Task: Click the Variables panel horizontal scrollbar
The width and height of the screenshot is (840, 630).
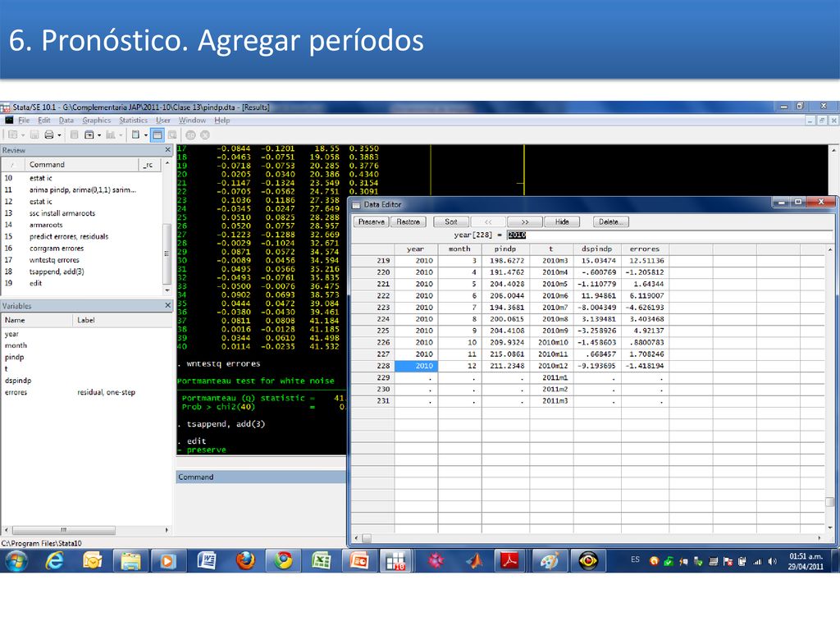Action: coord(85,530)
